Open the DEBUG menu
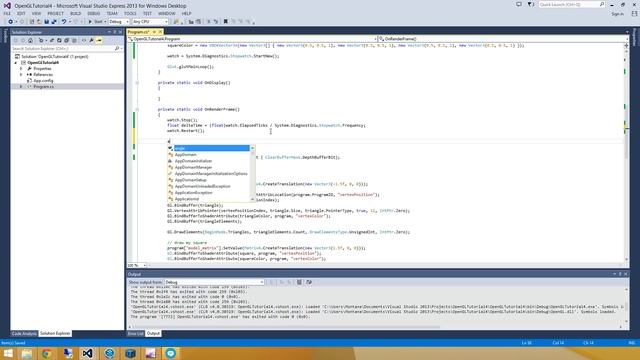The width and height of the screenshot is (640, 360). click(93, 13)
